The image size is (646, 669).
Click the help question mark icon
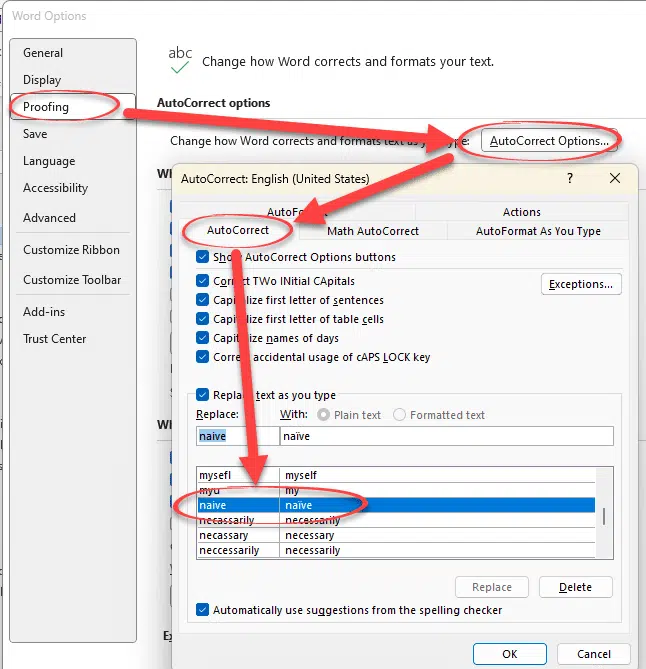[570, 178]
